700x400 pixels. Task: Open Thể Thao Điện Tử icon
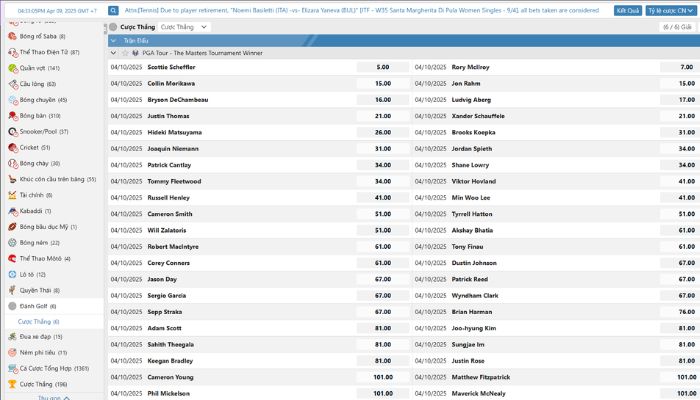pos(12,52)
